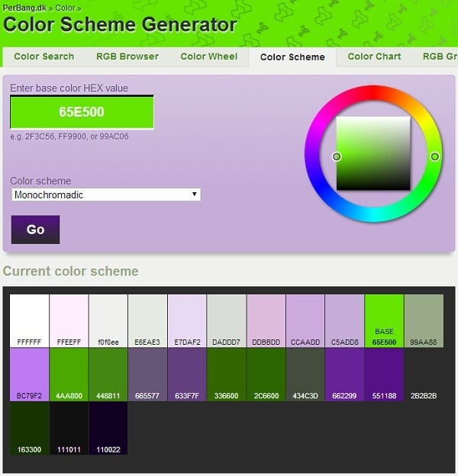Select the CCAADD swatch
458x476 pixels.
click(x=305, y=320)
